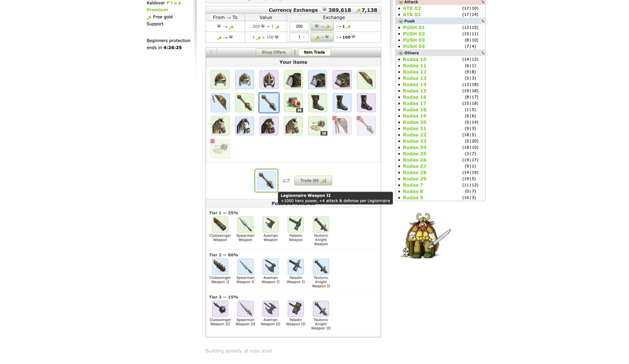Select the blue wooden club item
Viewport: 629px width, 364px height.
click(x=220, y=103)
